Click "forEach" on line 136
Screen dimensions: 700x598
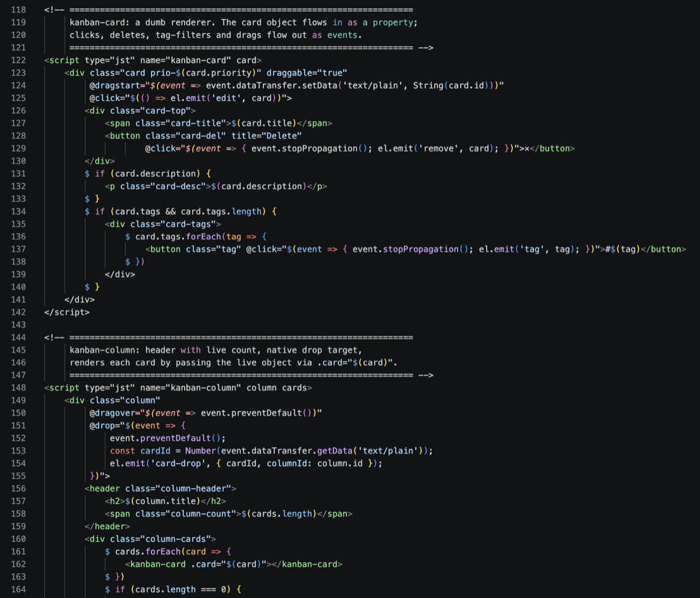click(x=204, y=236)
